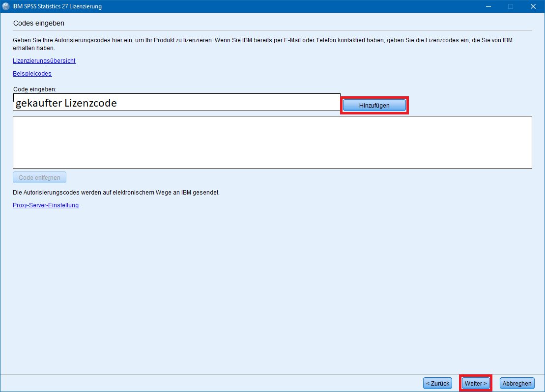
Task: Open the Lizenzierungsübersicht link
Action: (x=44, y=61)
